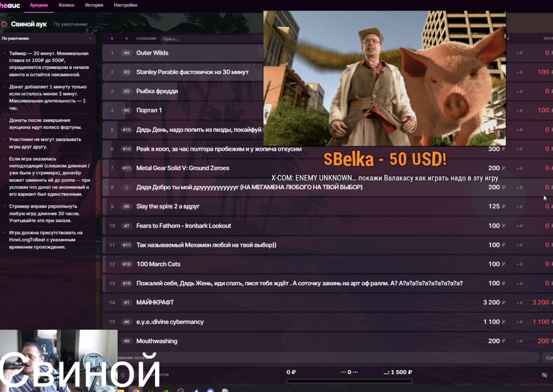Select the Mouthwashing lot name

(157, 341)
